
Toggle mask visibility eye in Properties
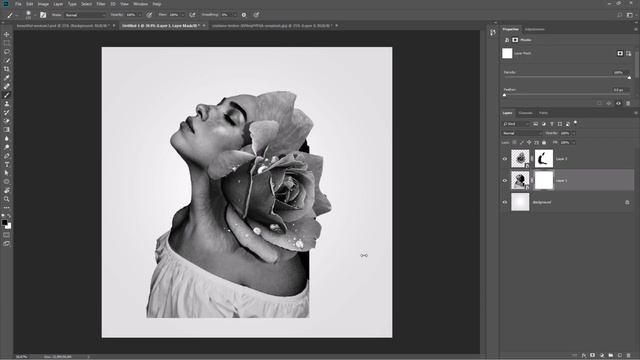[618, 103]
